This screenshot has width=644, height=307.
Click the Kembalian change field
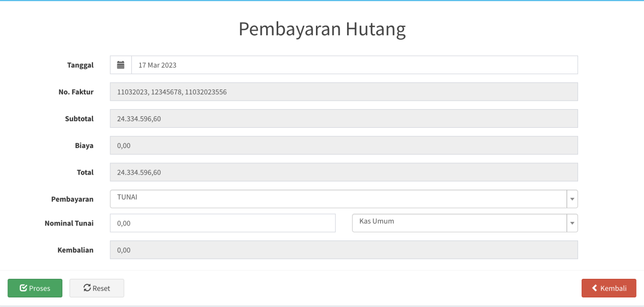tap(344, 250)
